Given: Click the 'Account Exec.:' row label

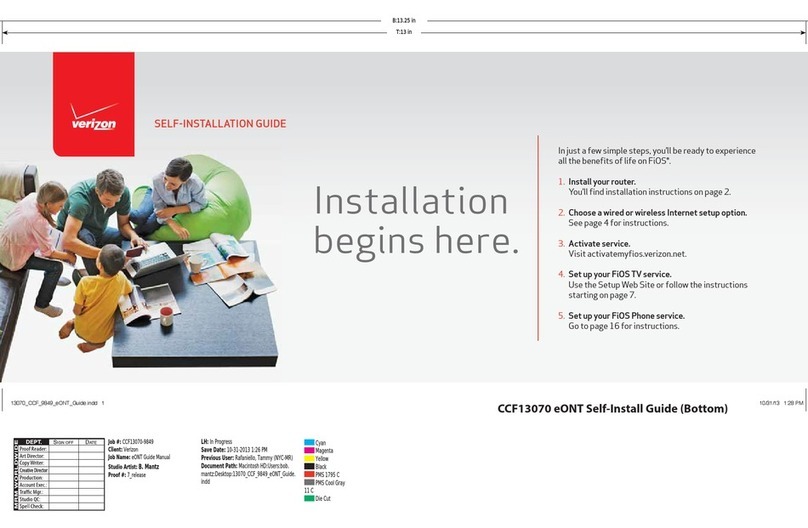Looking at the screenshot, I should click(32, 485).
